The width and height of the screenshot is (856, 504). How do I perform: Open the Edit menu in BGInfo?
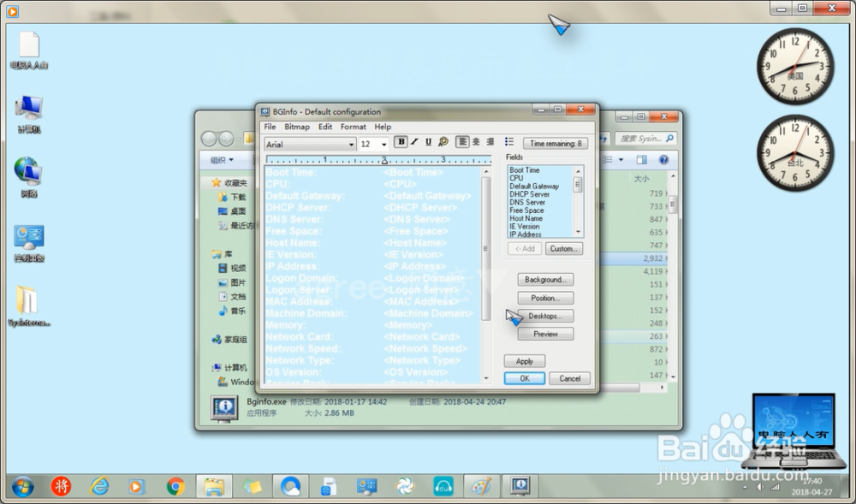[325, 127]
